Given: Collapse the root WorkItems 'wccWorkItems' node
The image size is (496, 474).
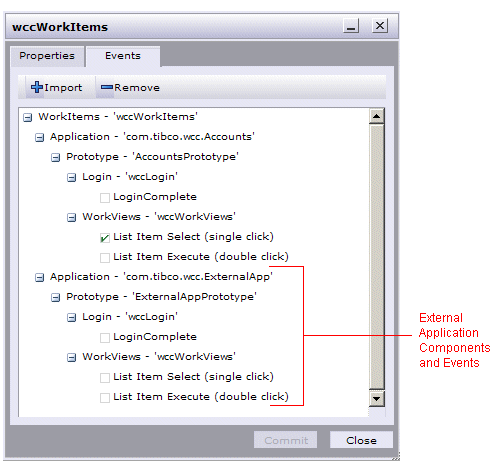Looking at the screenshot, I should (x=28, y=117).
